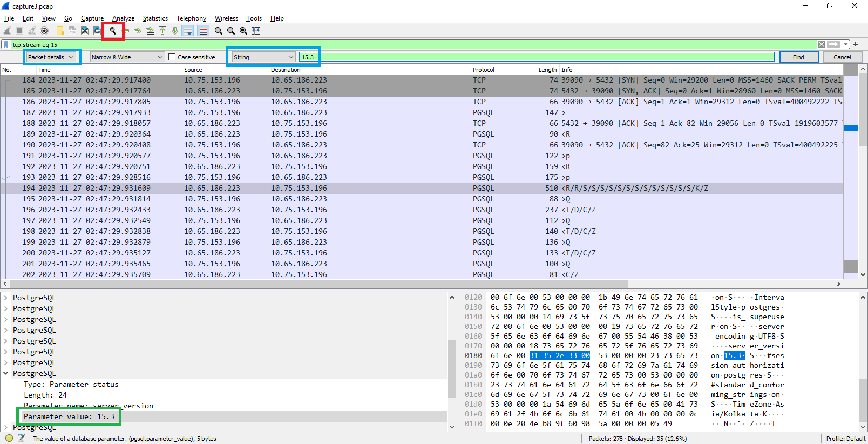Open the String search type dropdown
Image resolution: width=868 pixels, height=444 pixels.
pyautogui.click(x=263, y=57)
